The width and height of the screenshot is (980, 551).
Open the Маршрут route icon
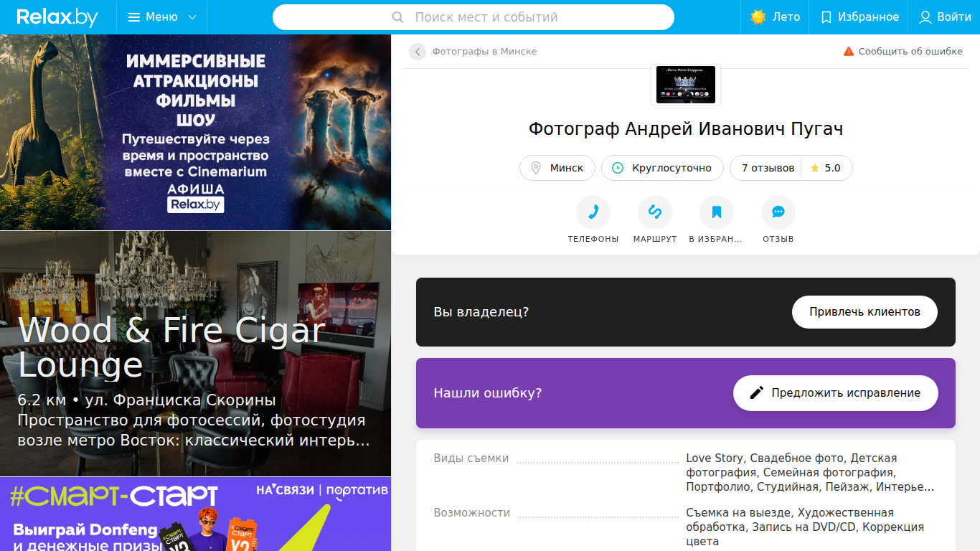tap(655, 212)
